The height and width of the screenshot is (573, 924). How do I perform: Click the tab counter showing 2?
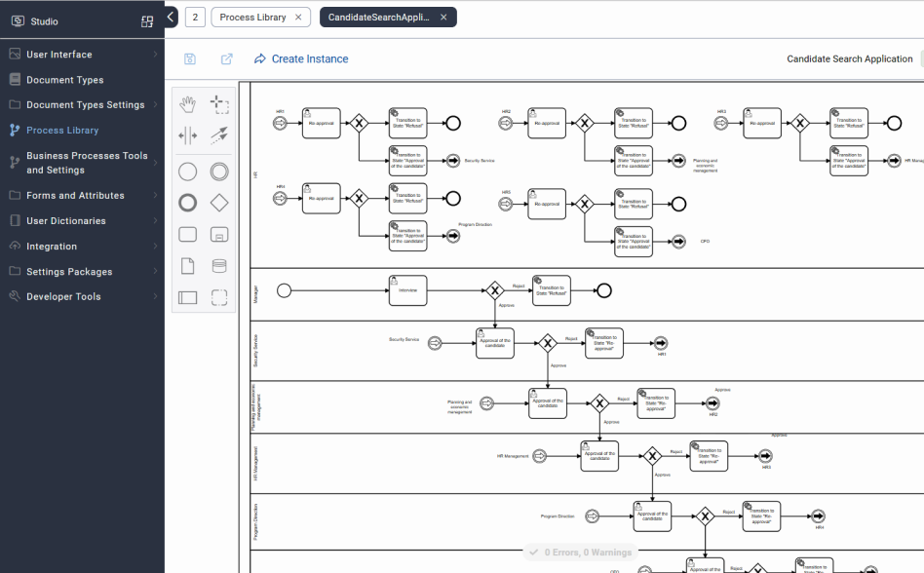pyautogui.click(x=195, y=18)
